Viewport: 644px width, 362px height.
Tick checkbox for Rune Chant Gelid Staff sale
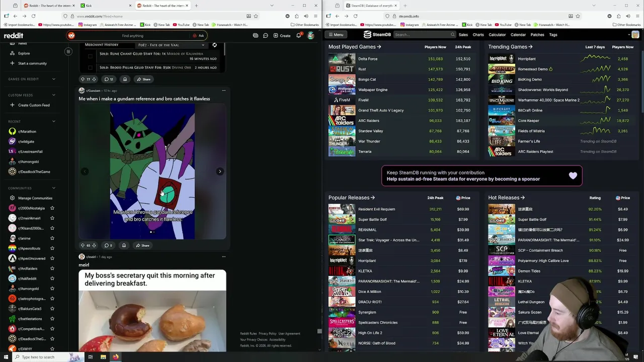pyautogui.click(x=90, y=55)
